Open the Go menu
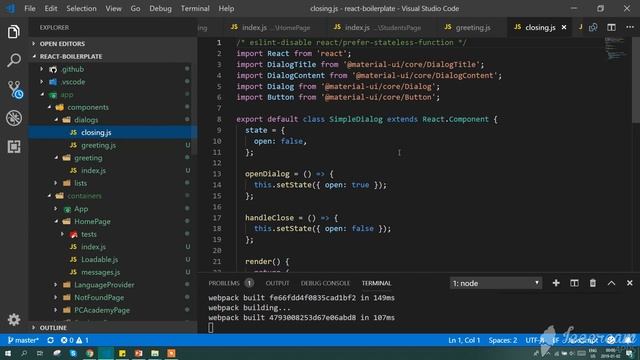Screen dimensions: 640x360 tap(136, 9)
